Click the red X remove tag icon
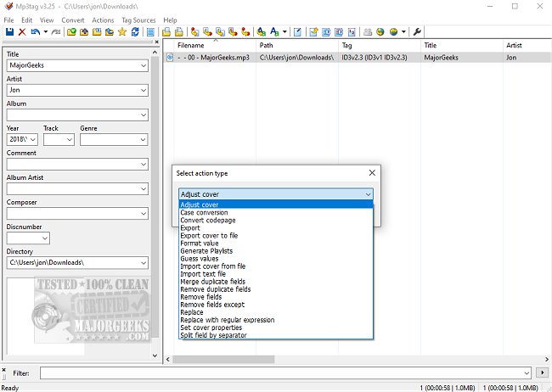This screenshot has width=552, height=392. coord(22,32)
